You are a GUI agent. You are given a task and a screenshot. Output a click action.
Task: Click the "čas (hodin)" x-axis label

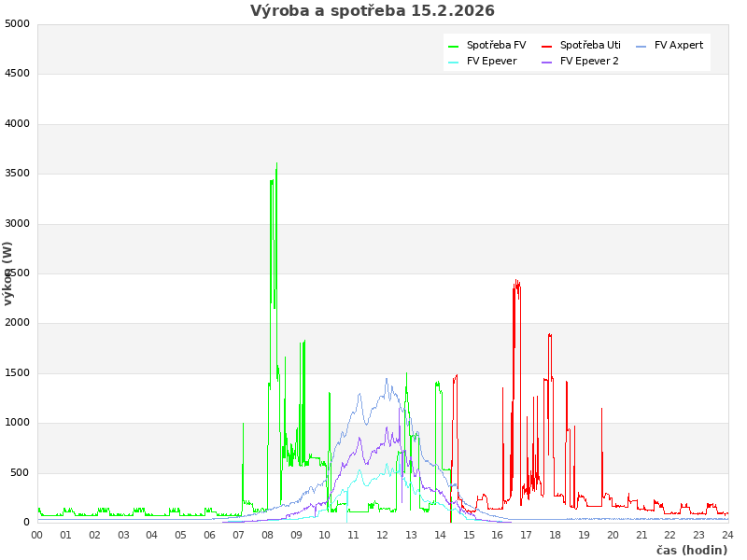click(x=691, y=550)
